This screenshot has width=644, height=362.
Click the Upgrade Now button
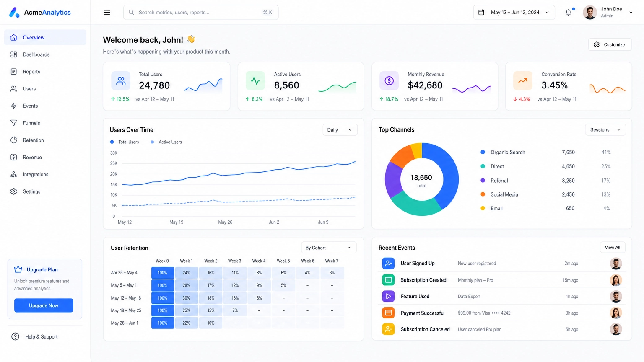(44, 305)
